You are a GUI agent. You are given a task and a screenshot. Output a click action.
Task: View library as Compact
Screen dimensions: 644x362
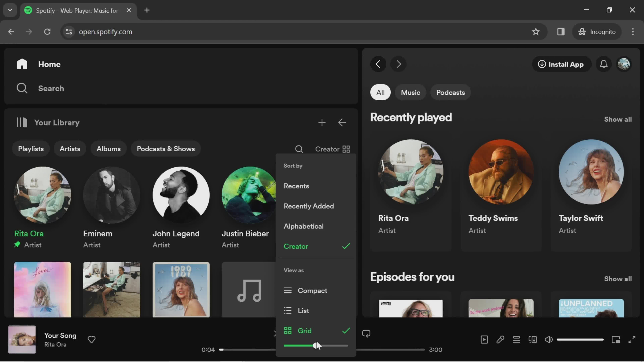pos(316,291)
